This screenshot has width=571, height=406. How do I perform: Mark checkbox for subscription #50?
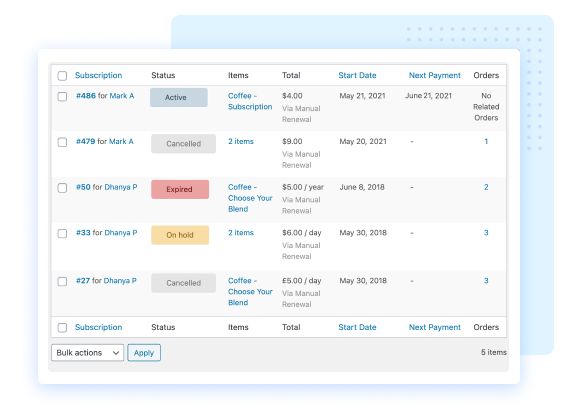62,188
